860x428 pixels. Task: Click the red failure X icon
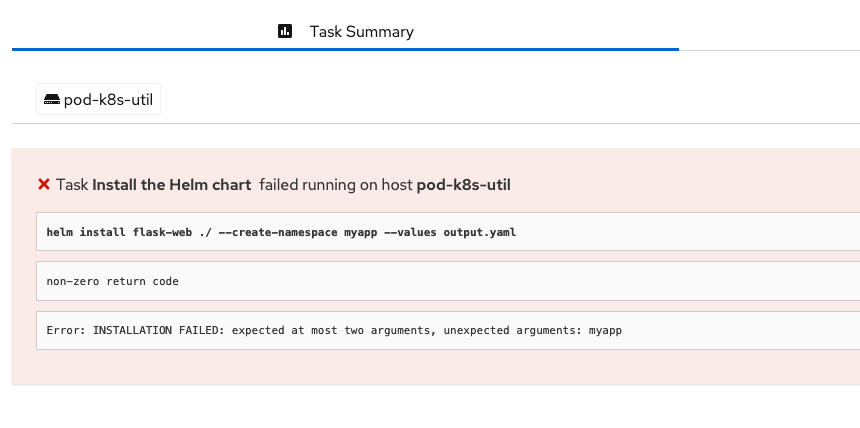[x=44, y=184]
